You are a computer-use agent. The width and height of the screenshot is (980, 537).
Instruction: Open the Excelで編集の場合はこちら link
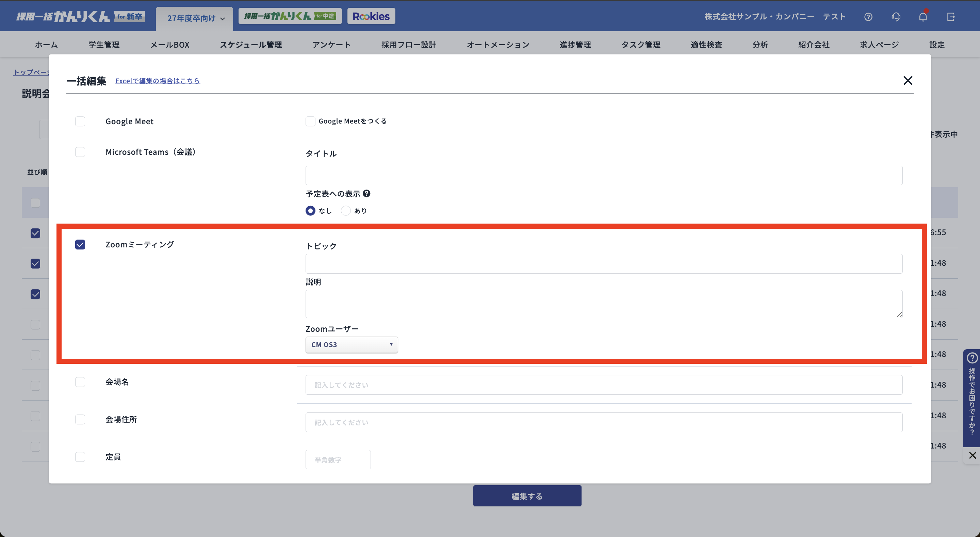click(158, 81)
